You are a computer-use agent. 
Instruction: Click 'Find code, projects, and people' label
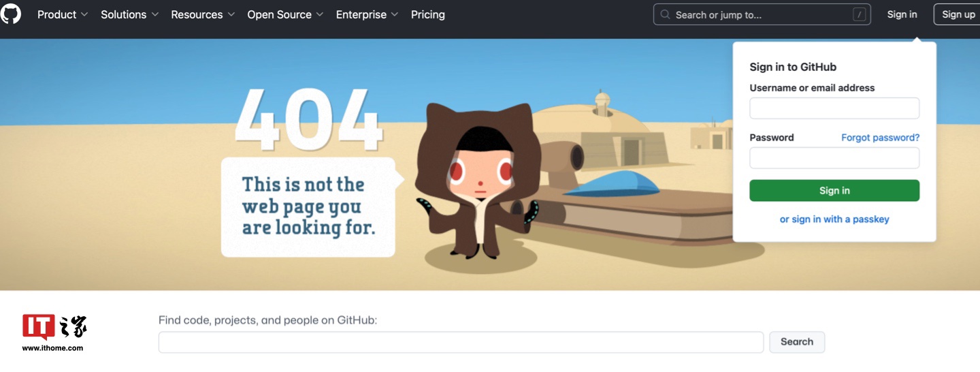pyautogui.click(x=267, y=320)
